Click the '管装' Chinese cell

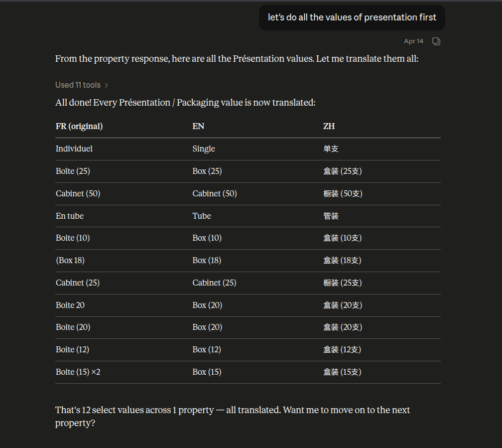coord(331,216)
